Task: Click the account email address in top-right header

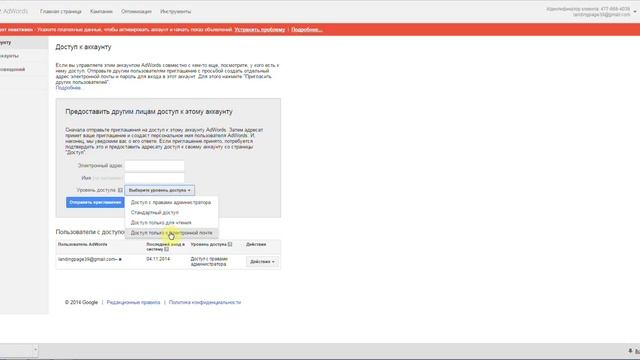Action: pyautogui.click(x=601, y=15)
